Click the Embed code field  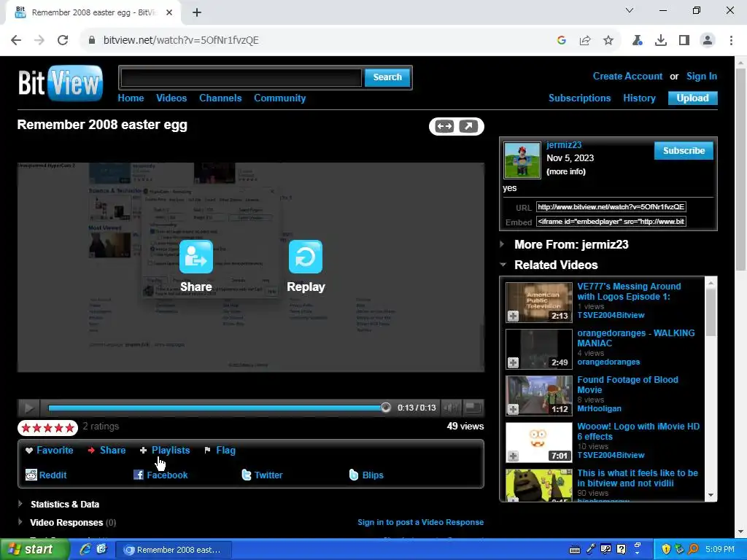611,222
